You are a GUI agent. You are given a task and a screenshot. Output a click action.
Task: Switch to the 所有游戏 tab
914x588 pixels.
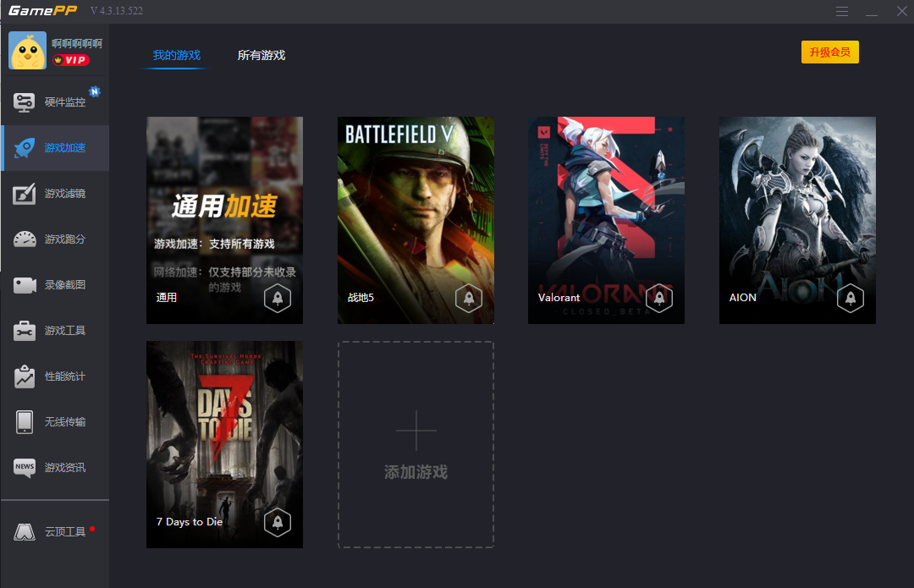(262, 55)
